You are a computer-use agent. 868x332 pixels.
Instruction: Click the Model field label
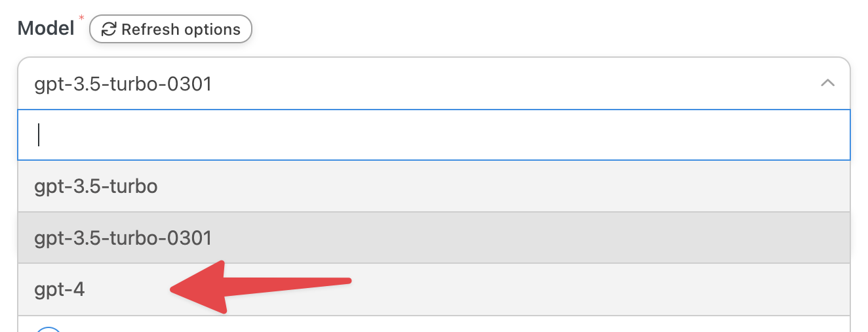[x=46, y=28]
